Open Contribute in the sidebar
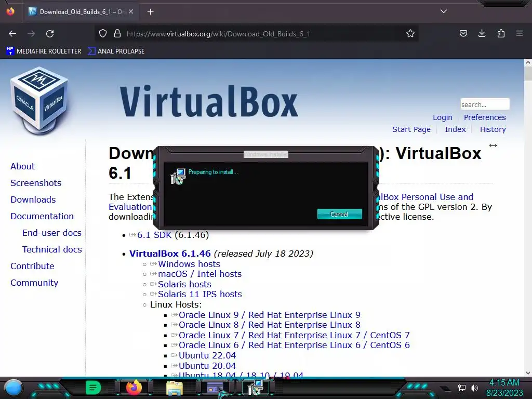This screenshot has width=532, height=399. coord(32,266)
